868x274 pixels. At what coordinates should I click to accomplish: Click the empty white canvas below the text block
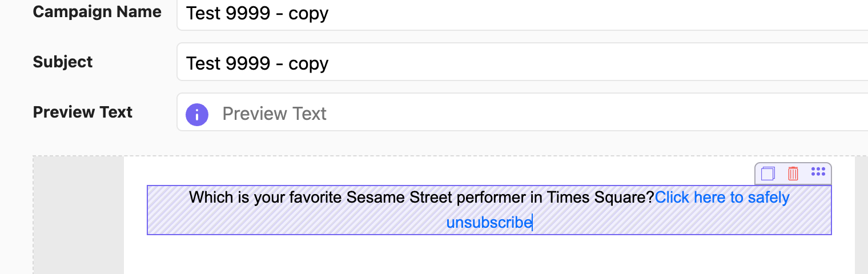[x=489, y=255]
